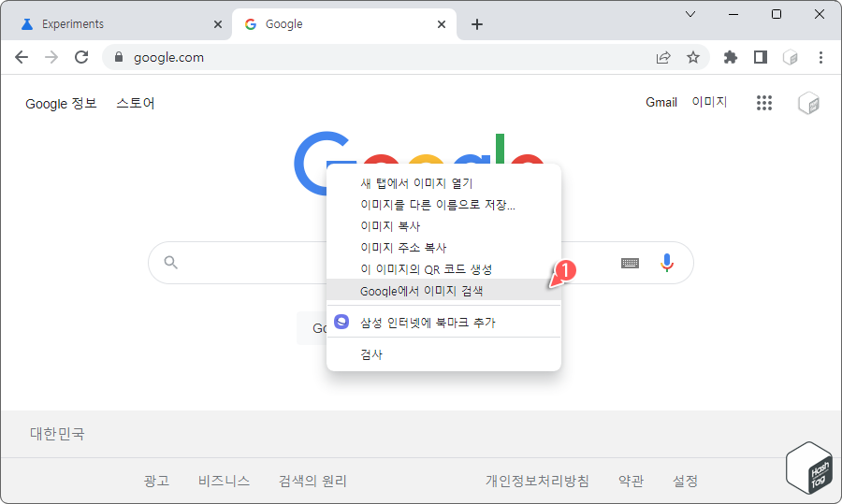Screen dimensions: 842x504
Task: Choose '이미지 주소 복사' entry
Action: pyautogui.click(x=443, y=248)
